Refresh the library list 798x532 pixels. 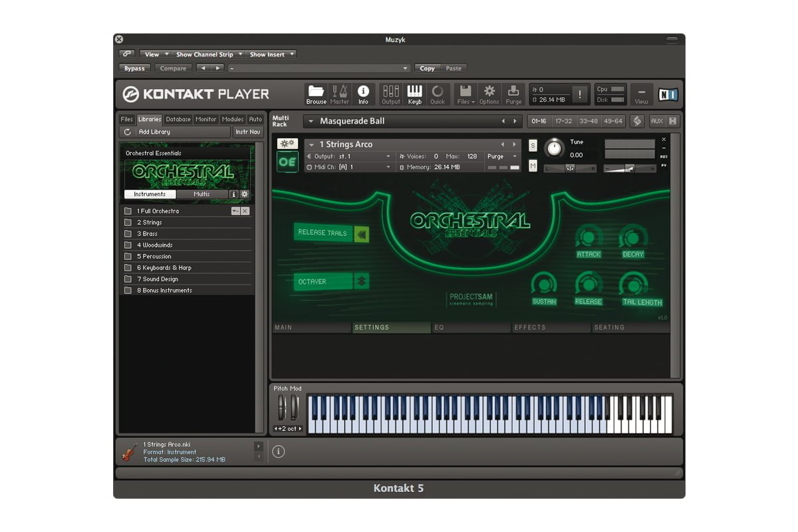(x=127, y=132)
